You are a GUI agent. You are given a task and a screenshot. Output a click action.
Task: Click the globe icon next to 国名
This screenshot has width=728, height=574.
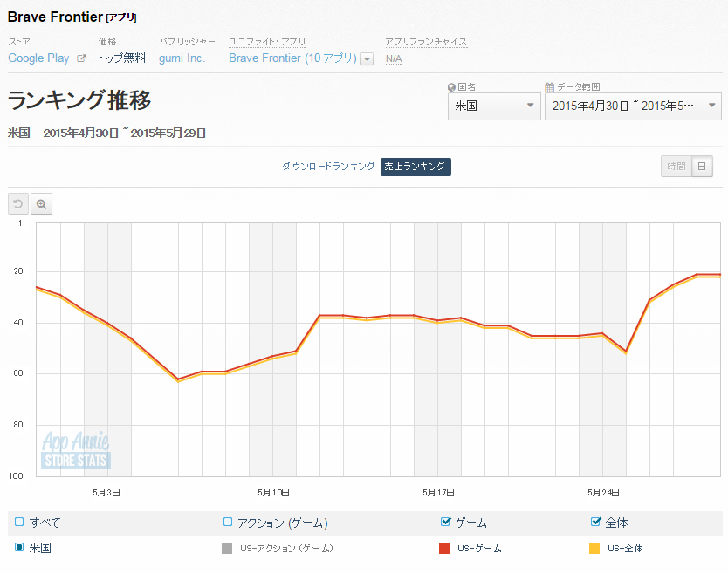tap(451, 86)
